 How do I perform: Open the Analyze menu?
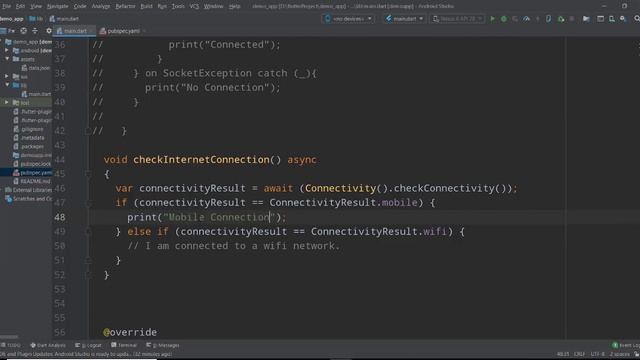(101, 6)
